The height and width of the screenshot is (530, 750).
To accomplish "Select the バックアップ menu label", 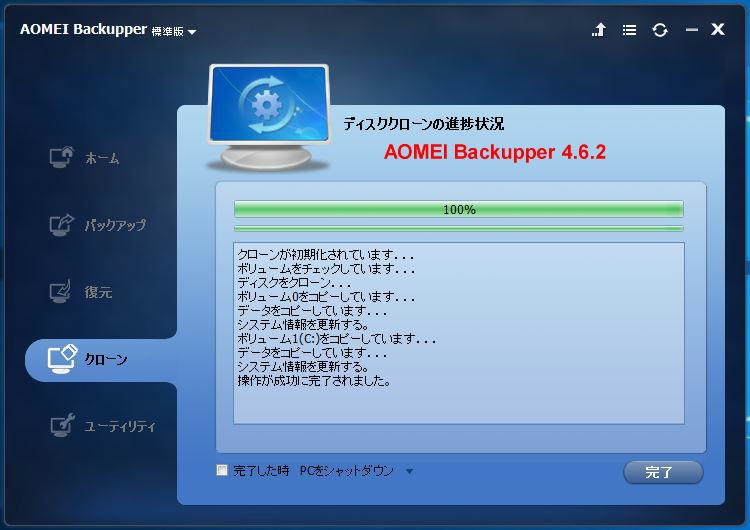I will pos(115,224).
